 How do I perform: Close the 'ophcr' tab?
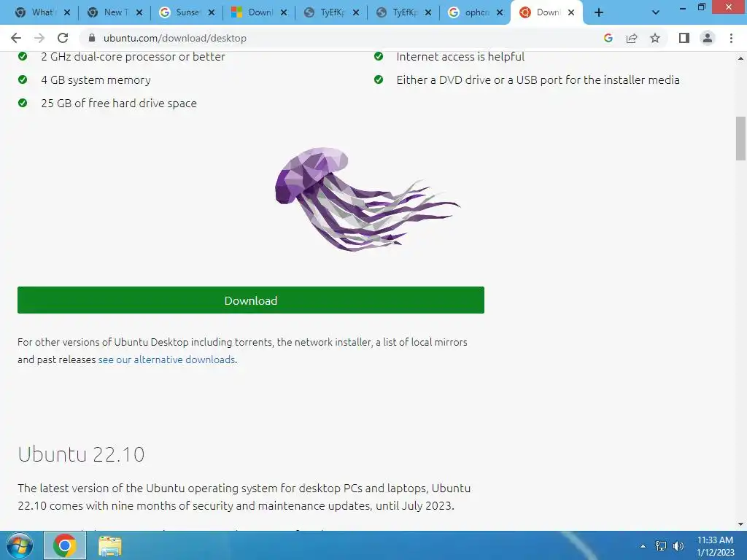(500, 13)
